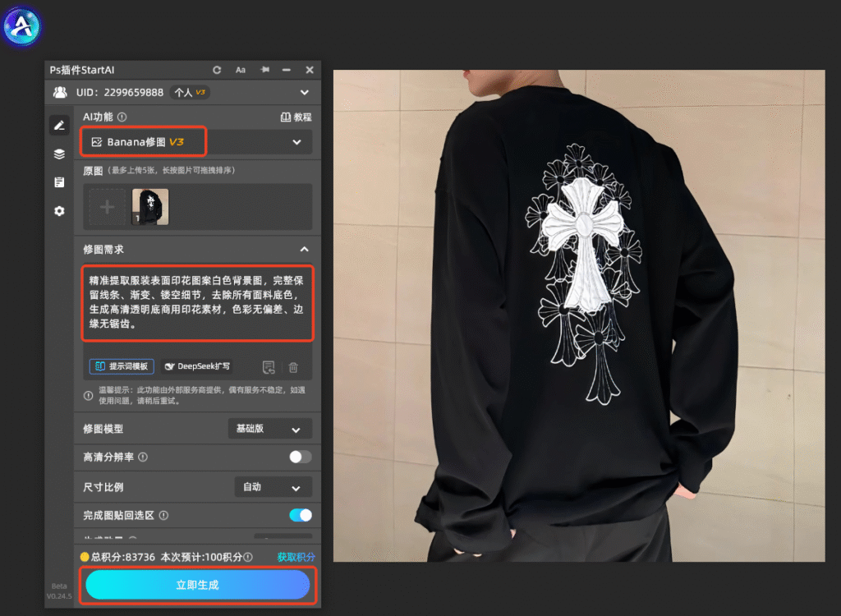Click the save prompt icon beside the trash
841x616 pixels.
(269, 367)
